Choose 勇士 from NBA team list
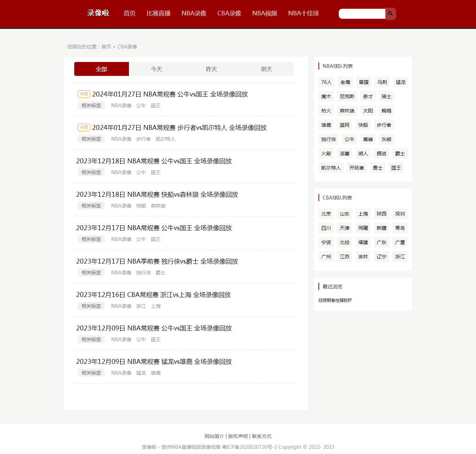 377,168
